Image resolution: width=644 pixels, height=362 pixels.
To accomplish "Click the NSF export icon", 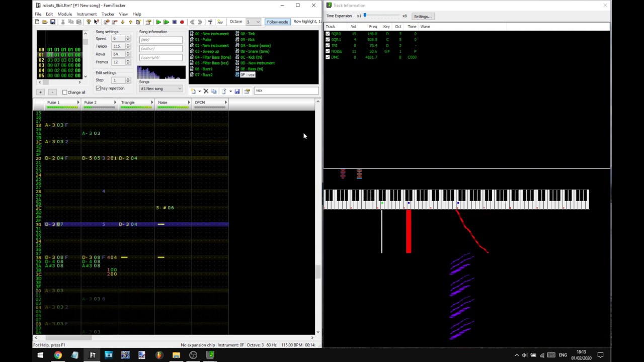I will (x=220, y=22).
